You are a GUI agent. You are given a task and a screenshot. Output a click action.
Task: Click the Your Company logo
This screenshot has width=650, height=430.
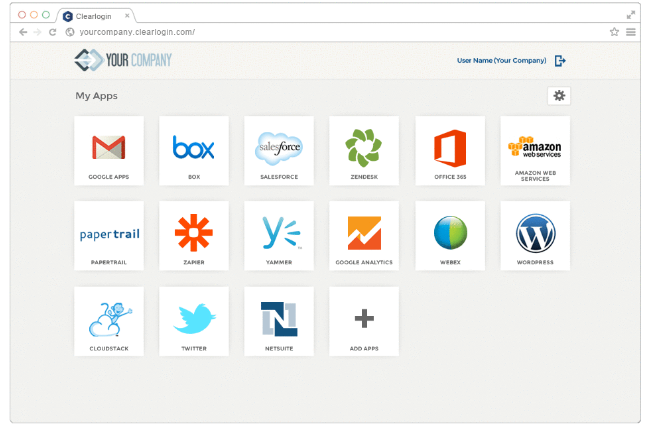click(123, 60)
